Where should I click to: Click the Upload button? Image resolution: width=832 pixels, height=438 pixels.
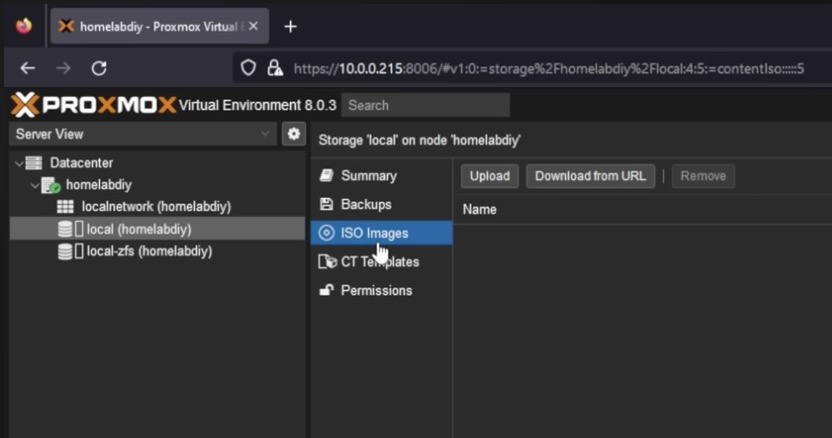(490, 176)
